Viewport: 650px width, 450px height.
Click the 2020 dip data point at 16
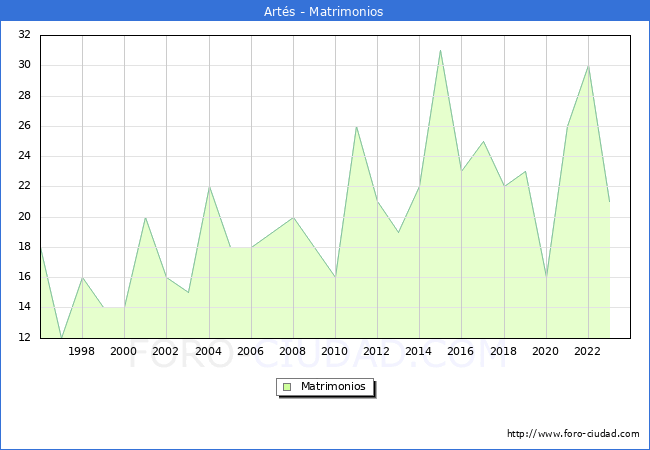point(546,277)
